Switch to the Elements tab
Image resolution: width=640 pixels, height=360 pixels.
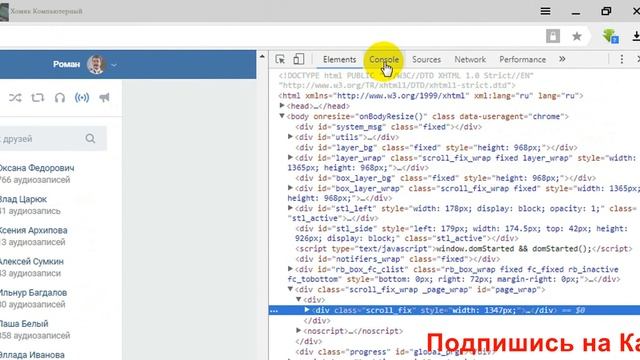(x=339, y=60)
